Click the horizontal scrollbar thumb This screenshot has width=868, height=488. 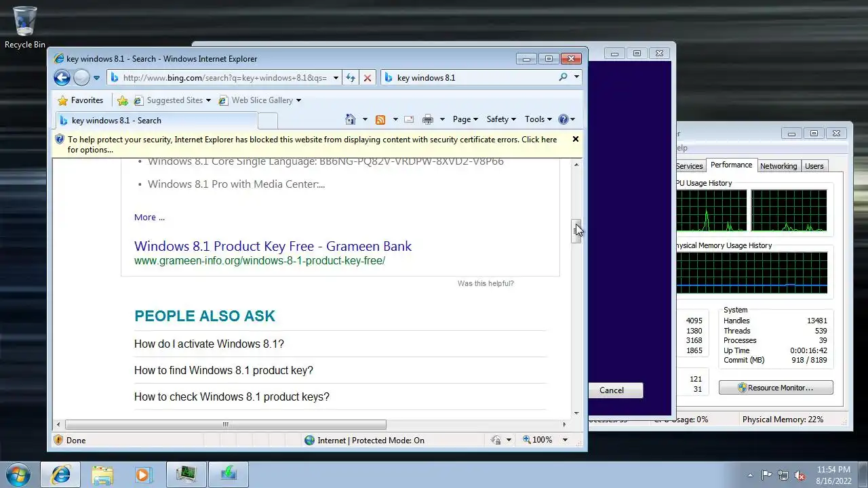(x=226, y=424)
